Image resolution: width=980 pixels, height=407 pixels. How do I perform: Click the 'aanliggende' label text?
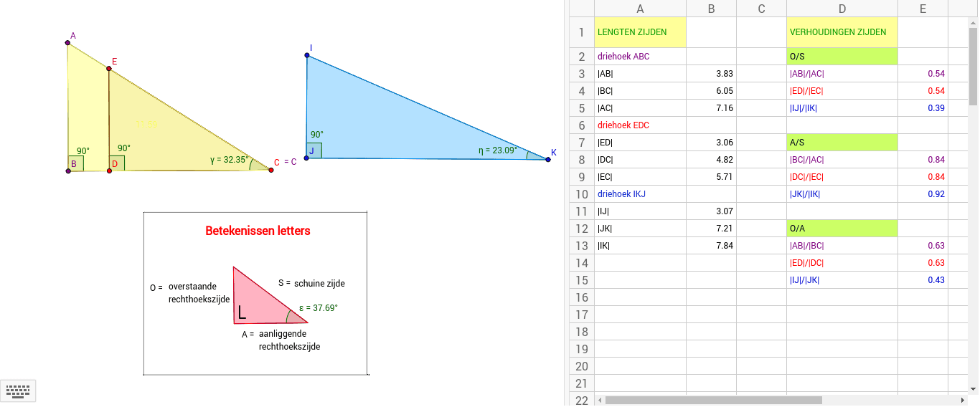pos(283,334)
